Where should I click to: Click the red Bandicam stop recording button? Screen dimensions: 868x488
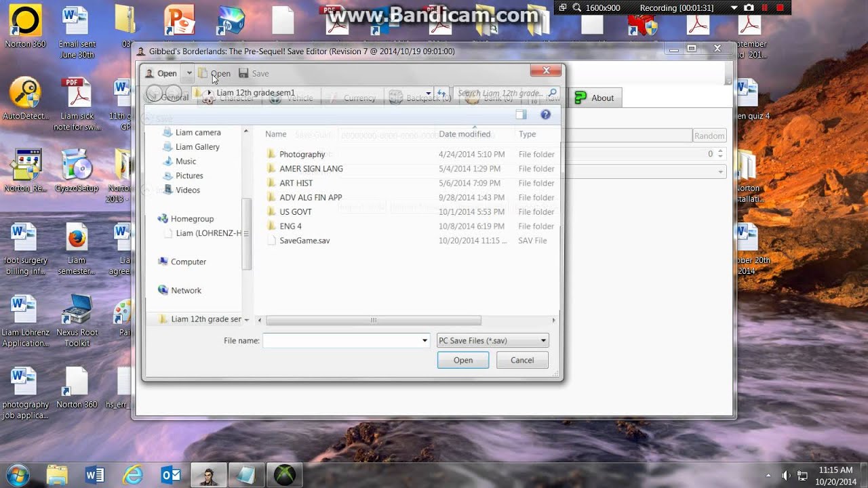pos(780,7)
